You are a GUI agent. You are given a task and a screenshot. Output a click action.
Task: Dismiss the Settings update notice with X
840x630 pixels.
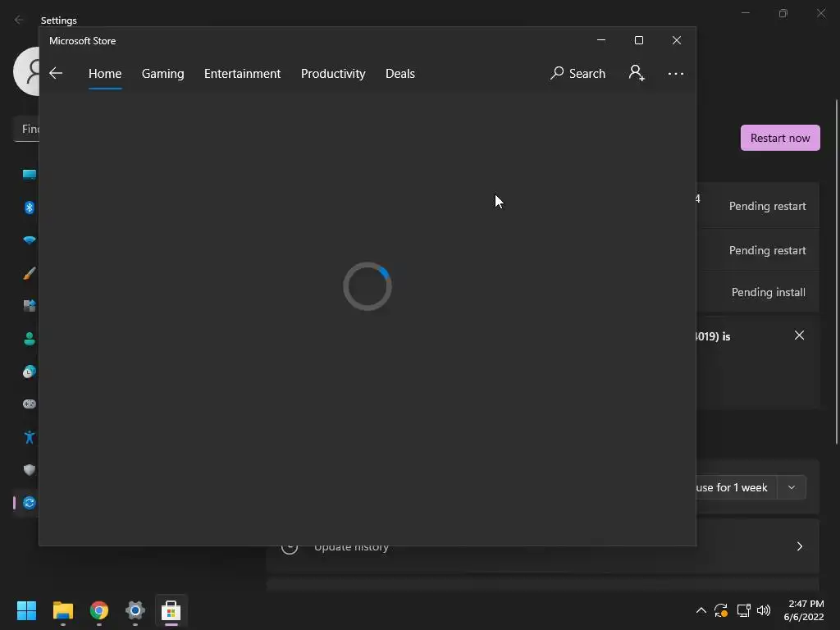click(x=799, y=336)
